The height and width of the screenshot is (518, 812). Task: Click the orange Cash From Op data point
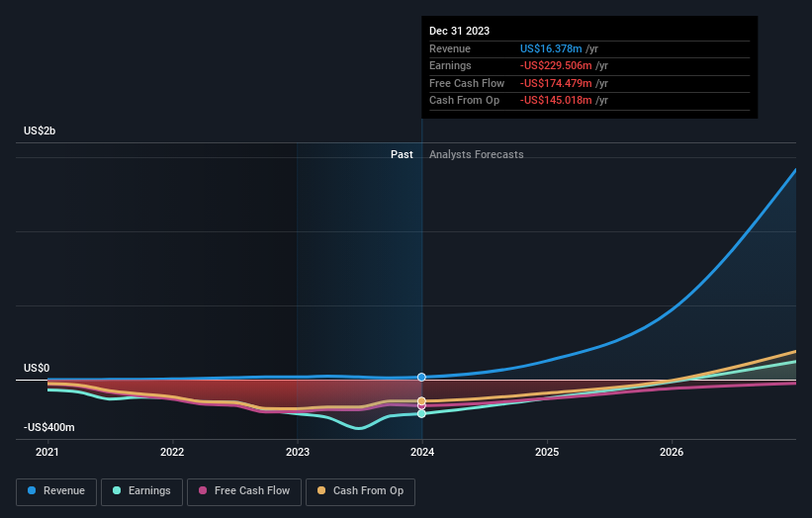(421, 401)
